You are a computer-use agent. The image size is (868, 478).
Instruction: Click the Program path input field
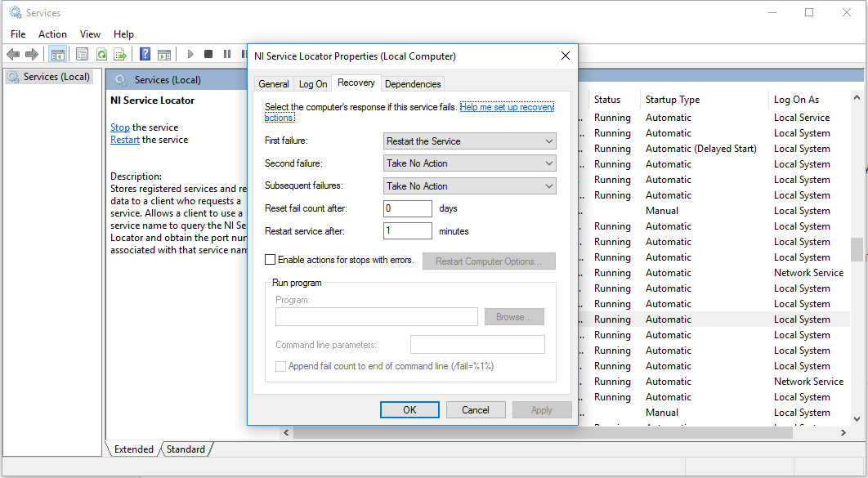377,317
